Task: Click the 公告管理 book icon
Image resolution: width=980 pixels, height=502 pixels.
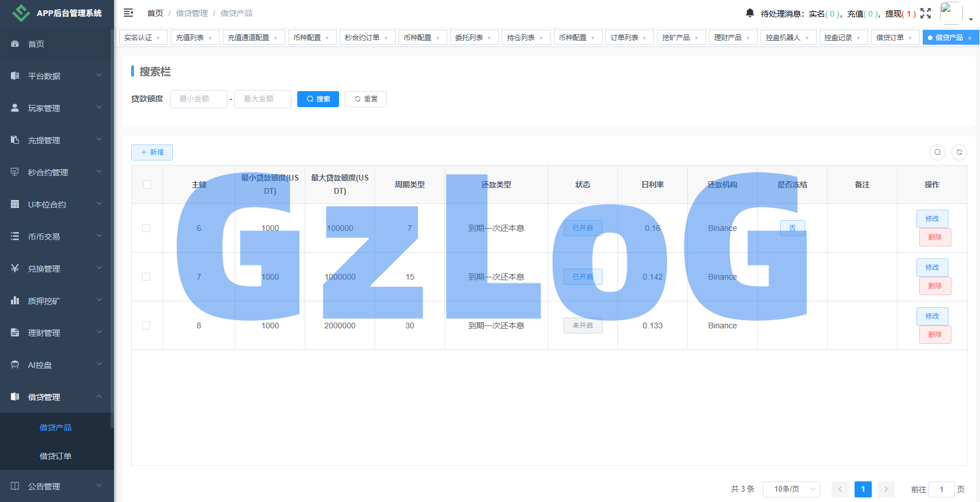Action: click(15, 486)
